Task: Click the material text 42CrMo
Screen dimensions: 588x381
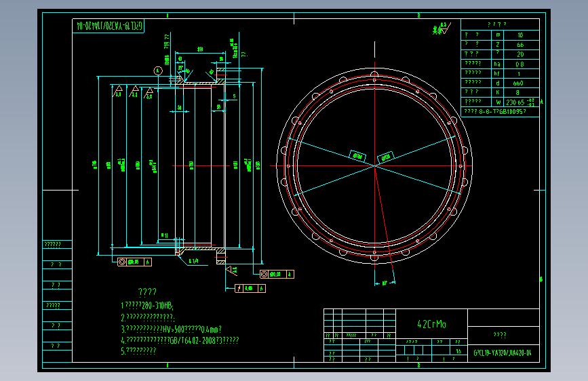Action: (431, 324)
